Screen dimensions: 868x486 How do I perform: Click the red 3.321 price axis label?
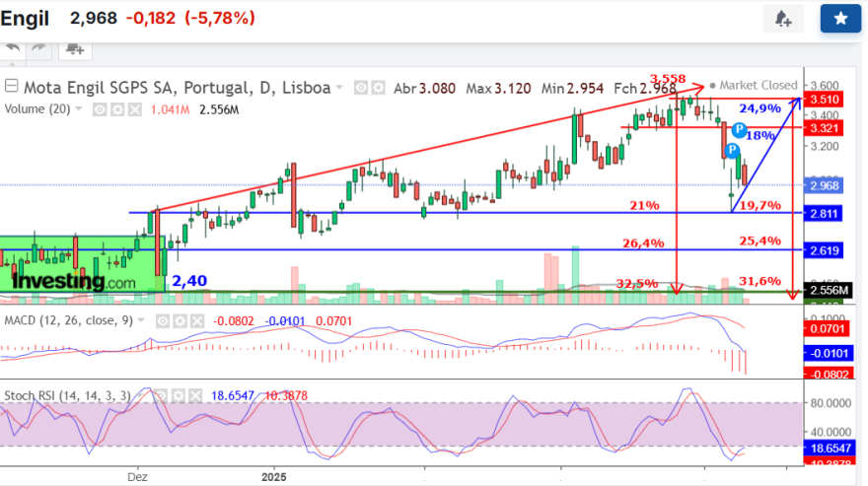(824, 128)
